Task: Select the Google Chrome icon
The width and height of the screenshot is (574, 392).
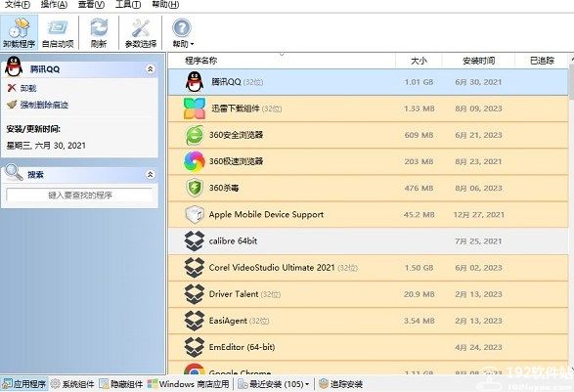Action: pyautogui.click(x=195, y=369)
